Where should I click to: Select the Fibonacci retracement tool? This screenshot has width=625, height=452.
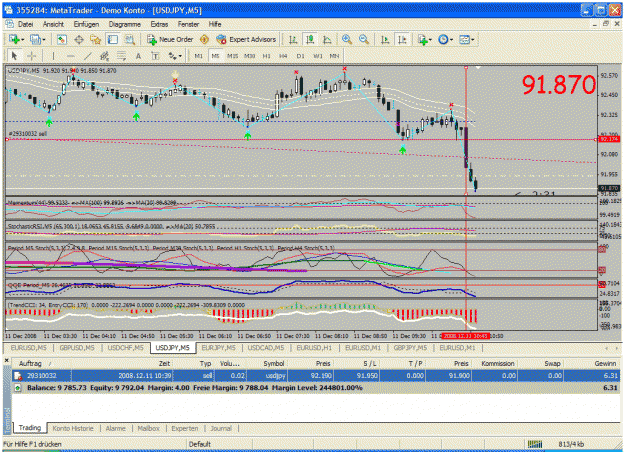point(121,56)
